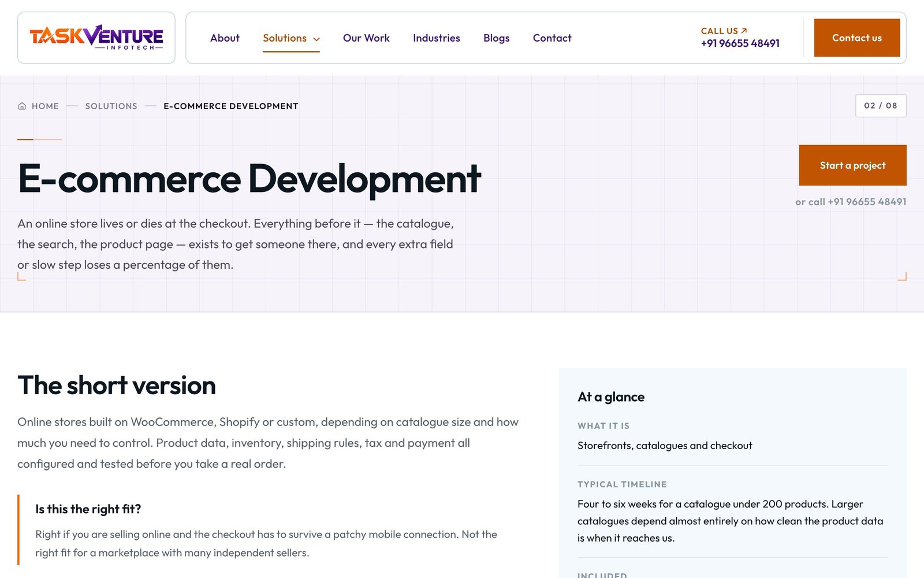The width and height of the screenshot is (924, 578).
Task: Click the WHAT IT IS label
Action: (x=603, y=426)
